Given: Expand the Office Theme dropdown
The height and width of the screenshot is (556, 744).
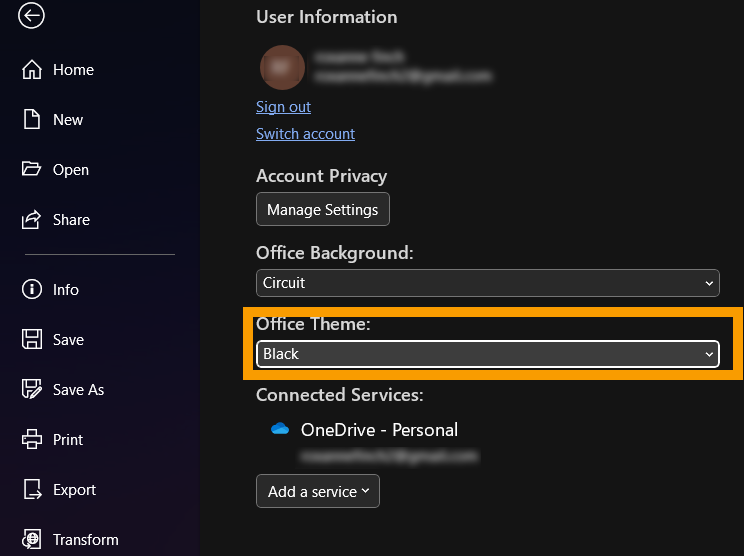Looking at the screenshot, I should pyautogui.click(x=487, y=354).
